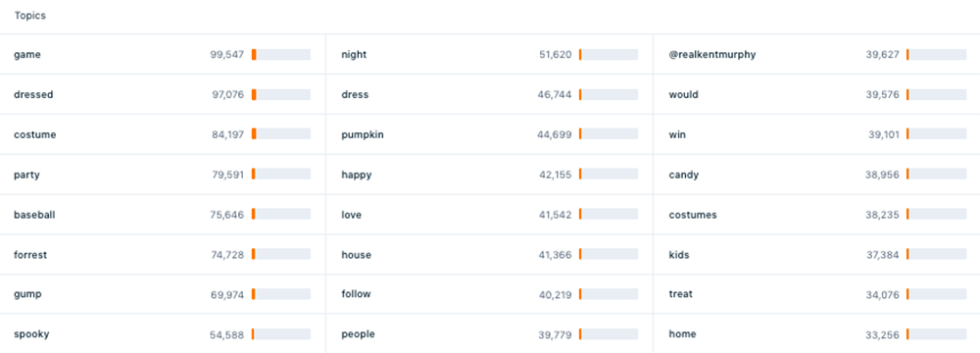Open the 'kids' topic entry
Image resolution: width=980 pixels, height=353 pixels.
click(x=817, y=255)
